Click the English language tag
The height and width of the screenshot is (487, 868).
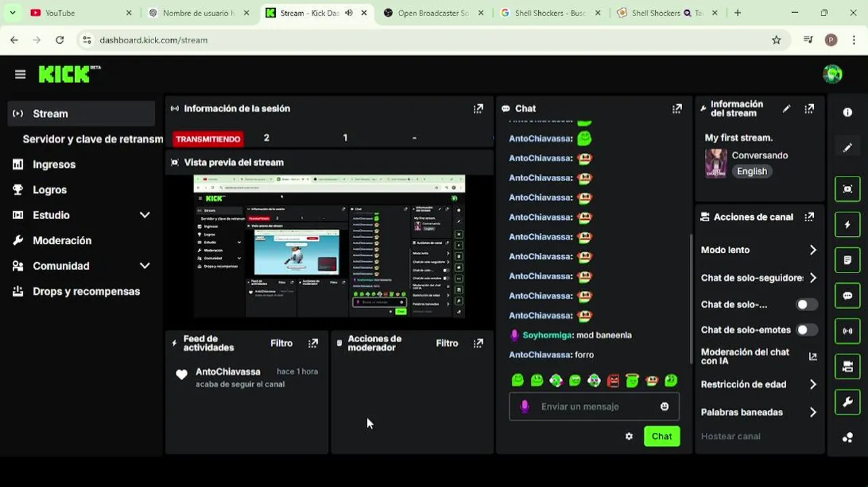coord(752,171)
